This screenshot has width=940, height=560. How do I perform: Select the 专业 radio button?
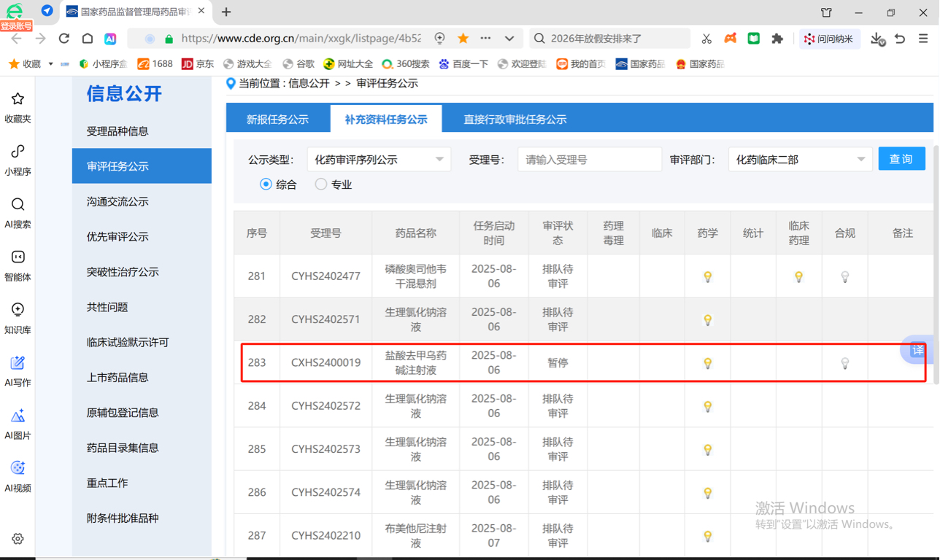(x=321, y=184)
